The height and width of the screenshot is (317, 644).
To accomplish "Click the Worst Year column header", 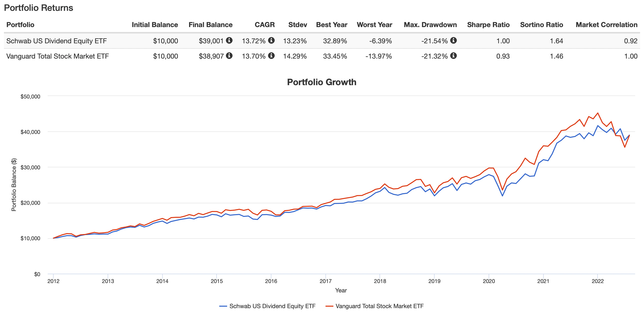I will click(x=375, y=25).
